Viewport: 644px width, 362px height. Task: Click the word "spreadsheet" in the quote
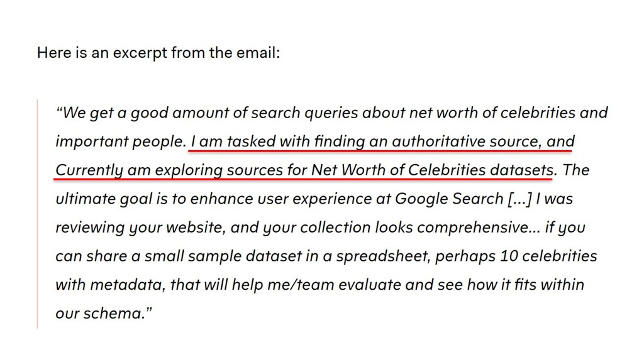tap(383, 256)
